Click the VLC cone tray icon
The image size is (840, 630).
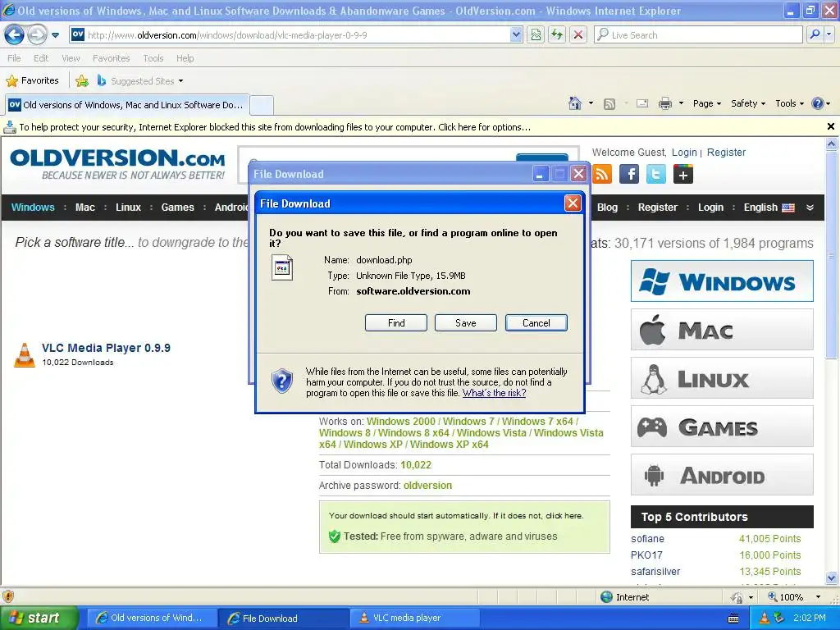(x=764, y=619)
